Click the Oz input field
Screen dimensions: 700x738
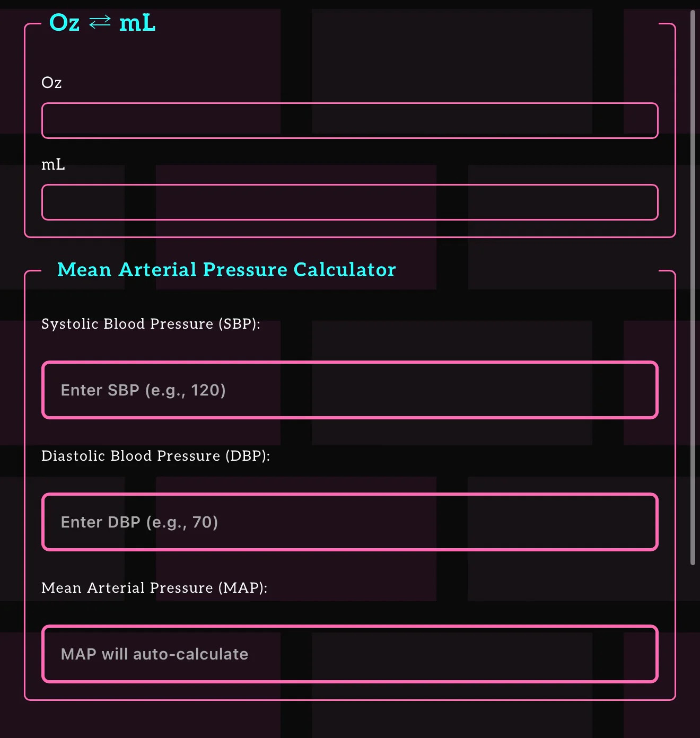tap(349, 121)
